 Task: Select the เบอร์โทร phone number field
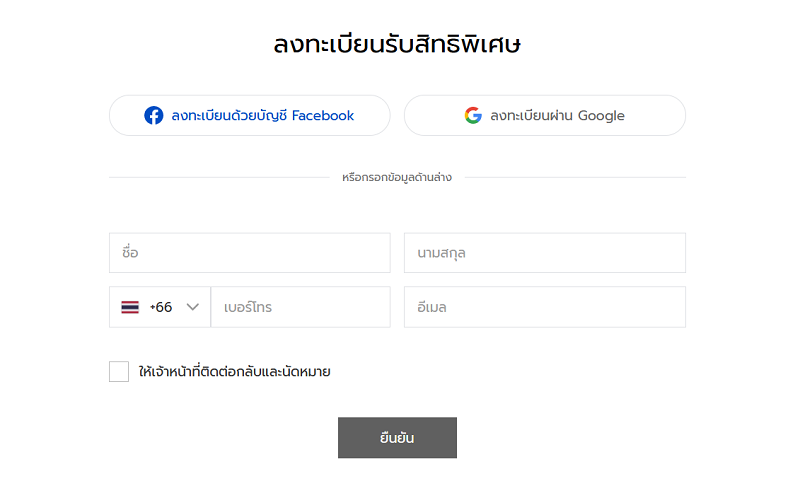click(301, 307)
